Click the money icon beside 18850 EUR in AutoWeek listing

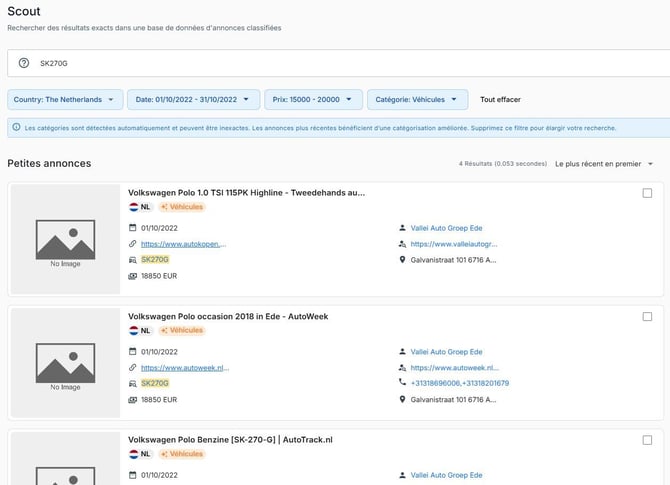[132, 400]
